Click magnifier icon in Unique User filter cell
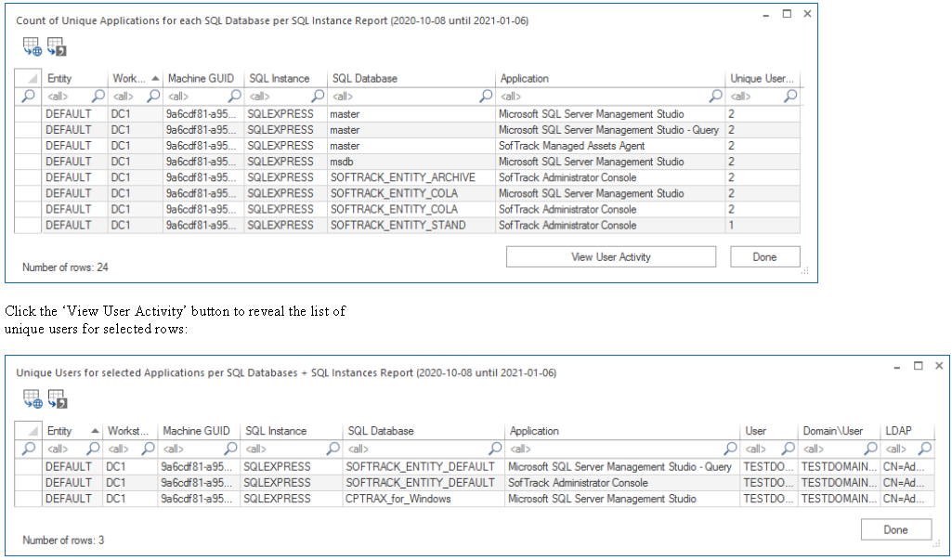This screenshot has height=560, width=952. click(x=789, y=96)
